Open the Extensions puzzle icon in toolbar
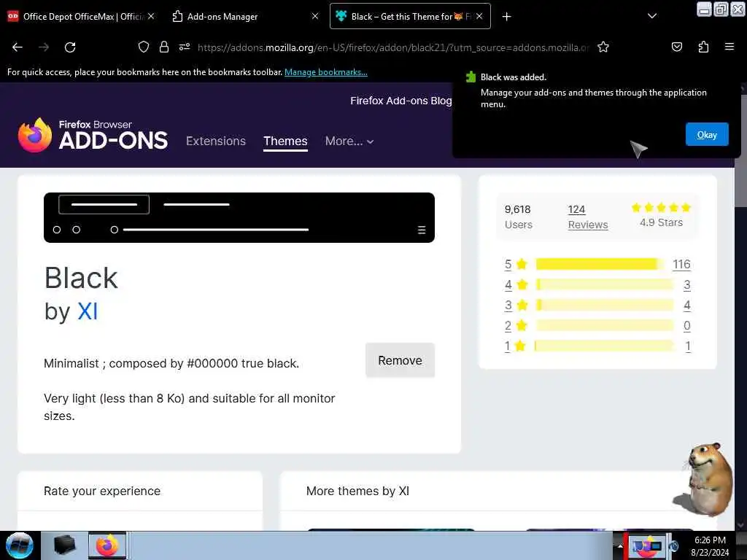Image resolution: width=747 pixels, height=560 pixels. [x=703, y=47]
